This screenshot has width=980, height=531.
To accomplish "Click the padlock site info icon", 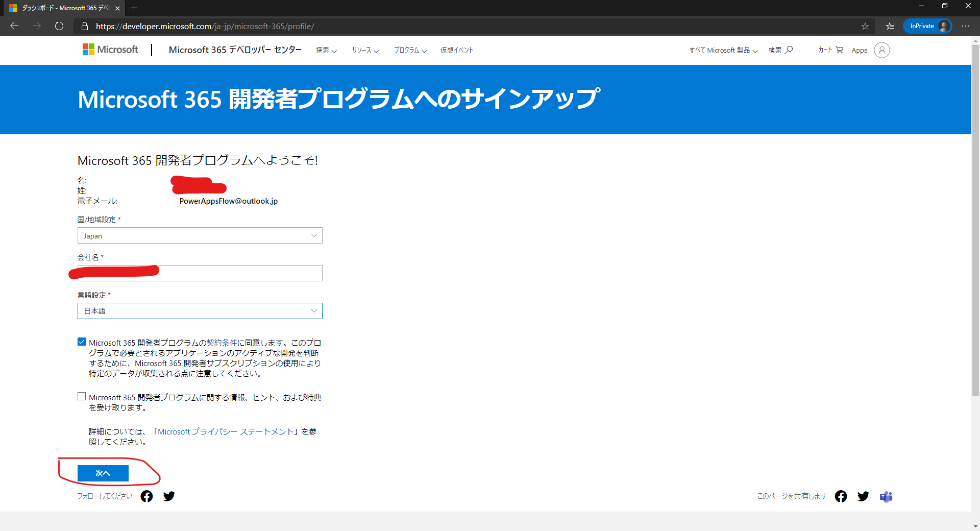I will 85,26.
